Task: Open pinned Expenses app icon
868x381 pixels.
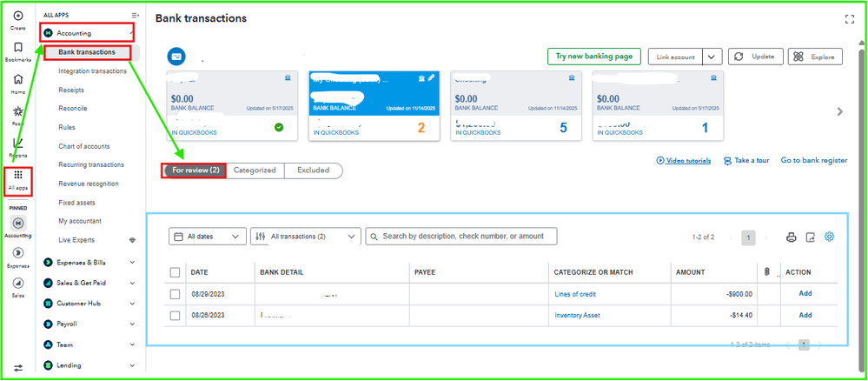Action: tap(18, 253)
